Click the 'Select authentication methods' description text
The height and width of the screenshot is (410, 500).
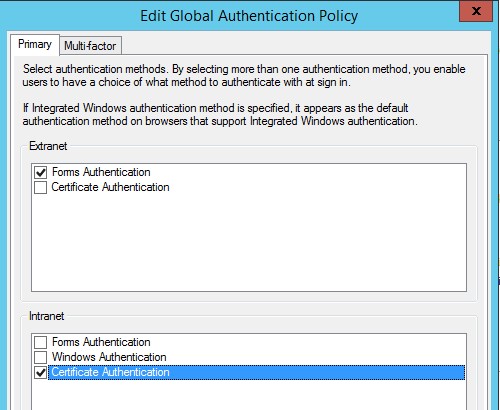(244, 75)
